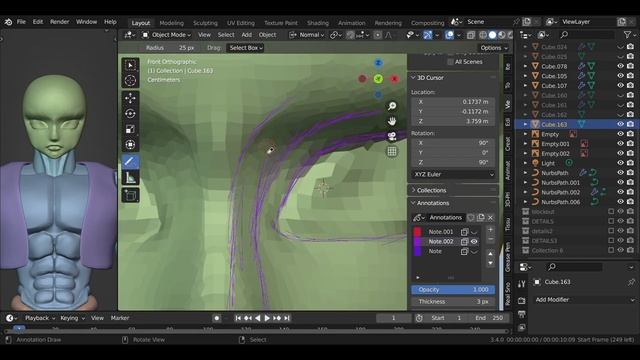
Task: Click the blue Z axis gizmo ball
Action: coord(378,63)
